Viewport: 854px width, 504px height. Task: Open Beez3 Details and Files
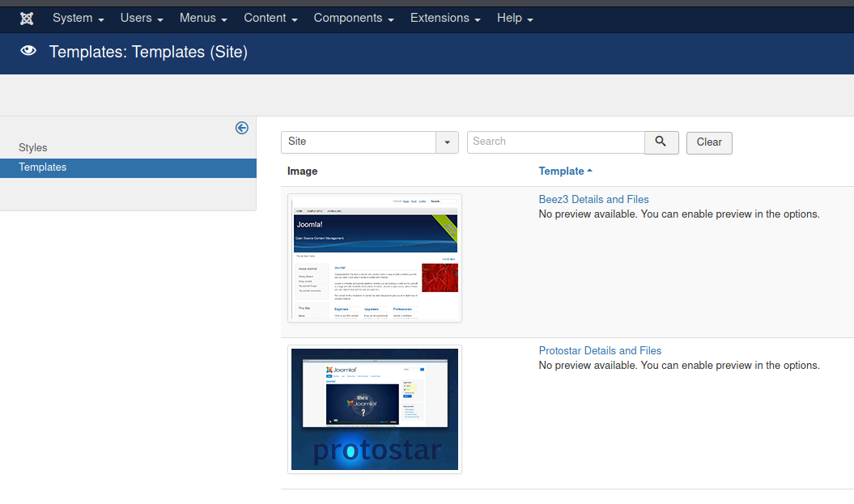593,199
